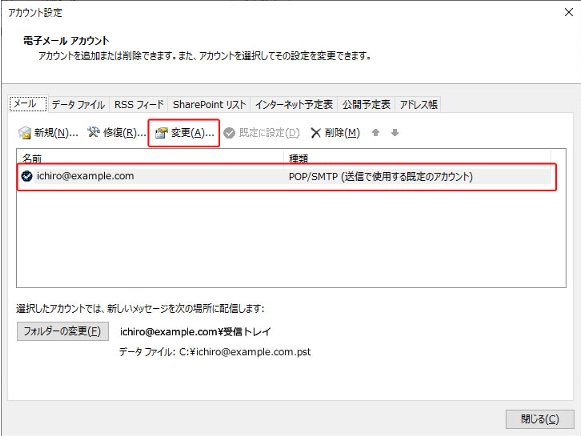Image resolution: width=581 pixels, height=436 pixels.
Task: Click the 削除(M) X delete icon
Action: (x=316, y=133)
